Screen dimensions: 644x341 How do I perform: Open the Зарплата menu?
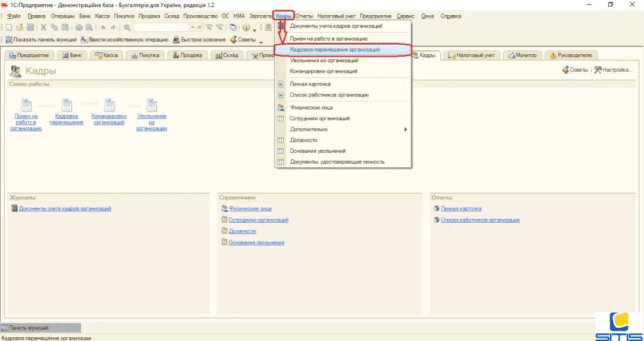click(260, 16)
